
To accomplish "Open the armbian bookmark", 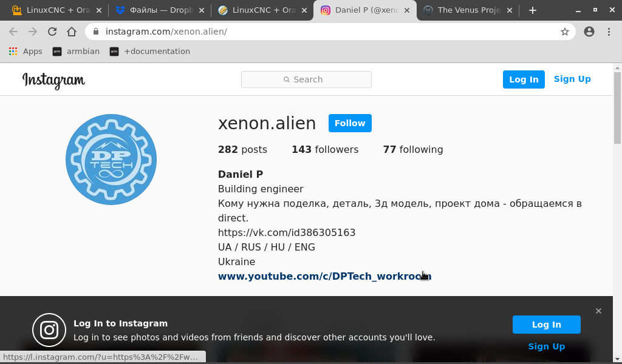I will point(76,52).
